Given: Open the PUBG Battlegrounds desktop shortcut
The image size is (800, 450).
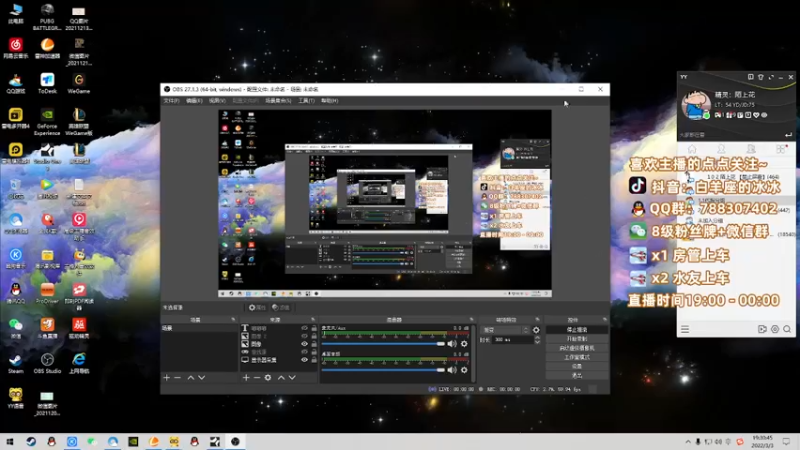Looking at the screenshot, I should point(47,16).
